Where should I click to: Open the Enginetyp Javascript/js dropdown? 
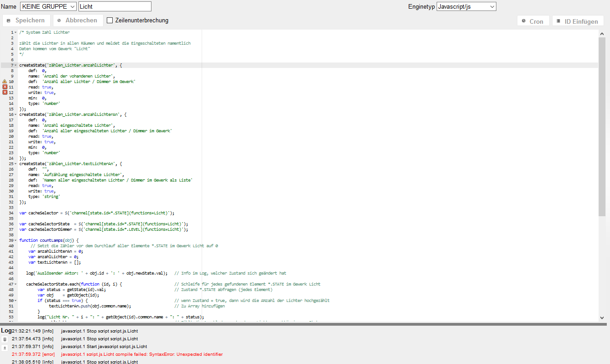point(466,6)
